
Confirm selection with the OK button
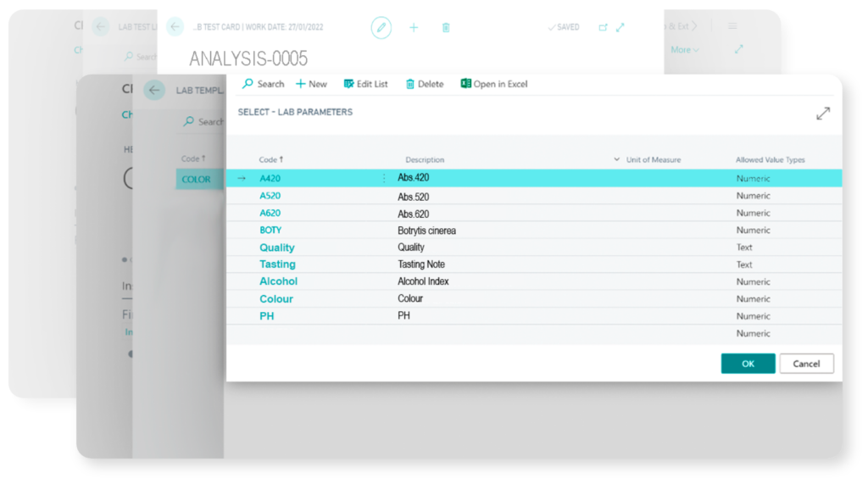click(748, 364)
